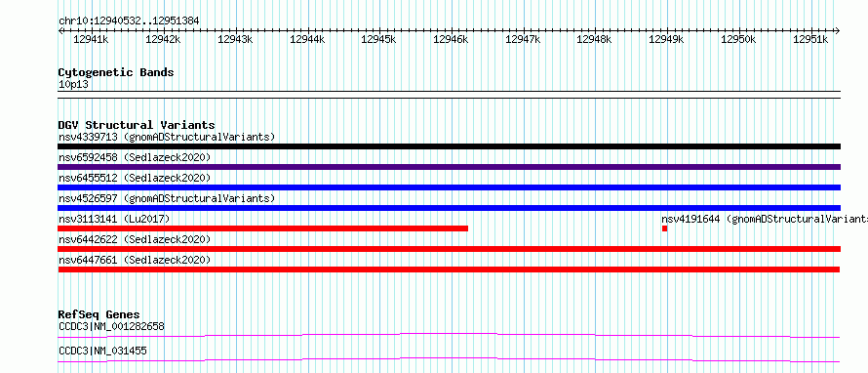Select the nsv4526597 blue variant bar

tap(449, 208)
